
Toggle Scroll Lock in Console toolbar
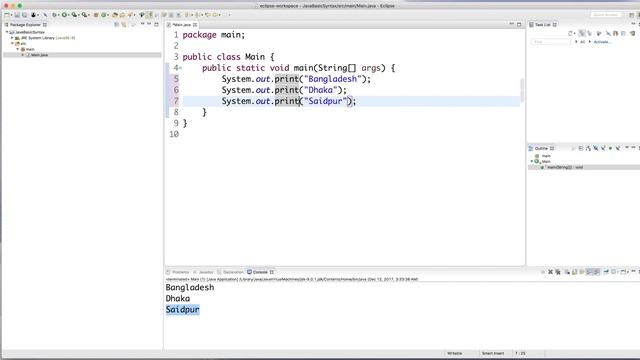pos(575,272)
